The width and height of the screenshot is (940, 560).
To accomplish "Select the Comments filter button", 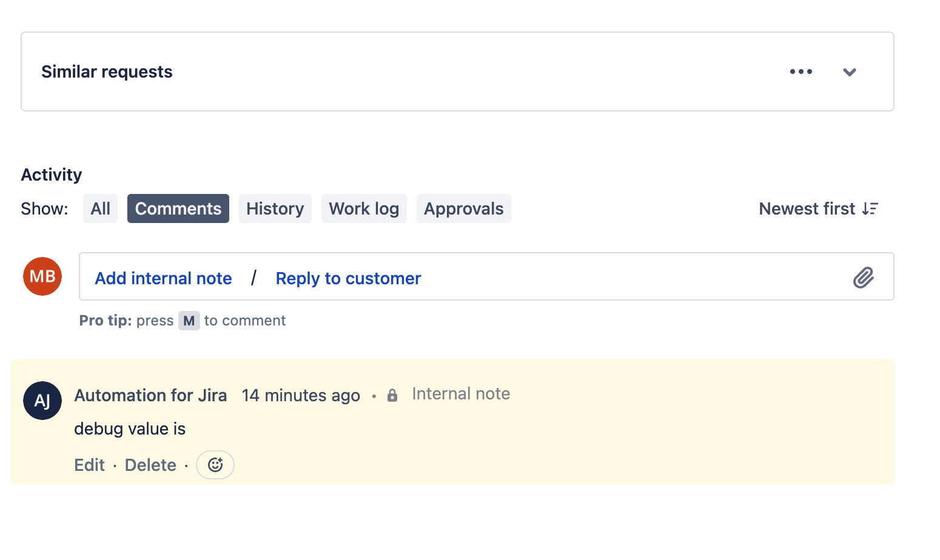I will pos(178,208).
